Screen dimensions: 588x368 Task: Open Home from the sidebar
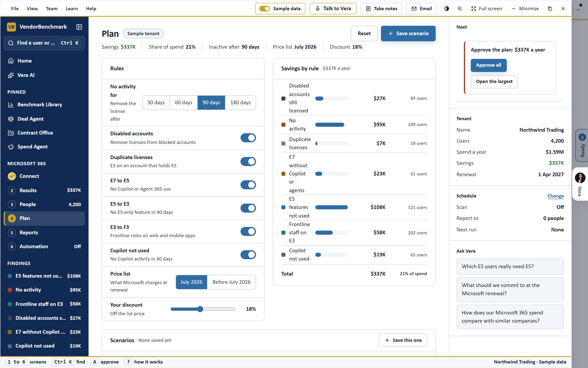[x=44, y=61]
